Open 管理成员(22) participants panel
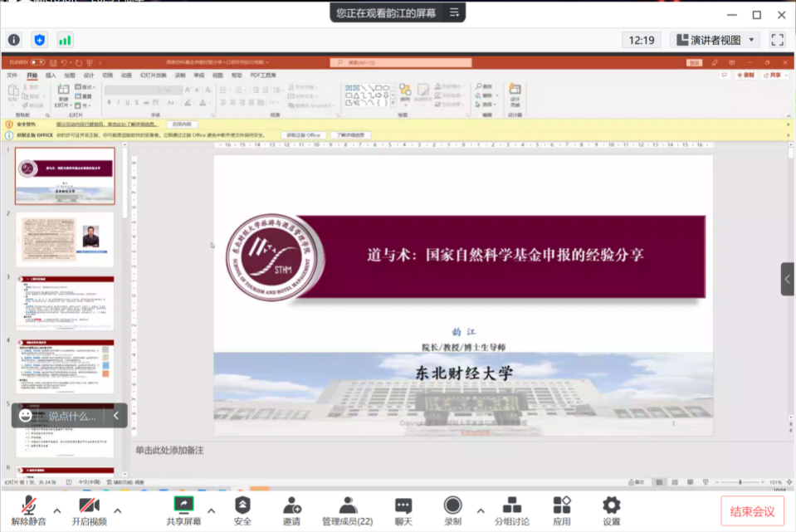The width and height of the screenshot is (796, 532). [347, 505]
